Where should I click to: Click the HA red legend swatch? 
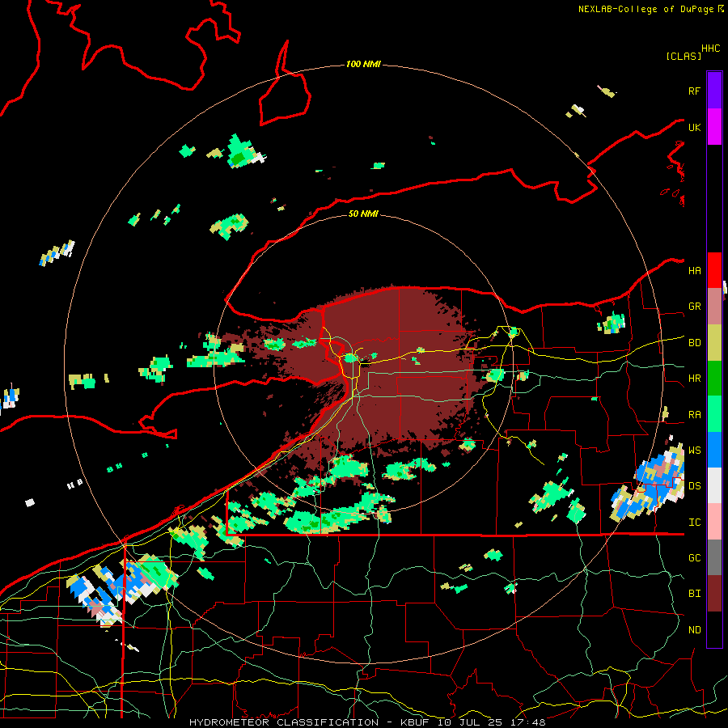coord(714,270)
